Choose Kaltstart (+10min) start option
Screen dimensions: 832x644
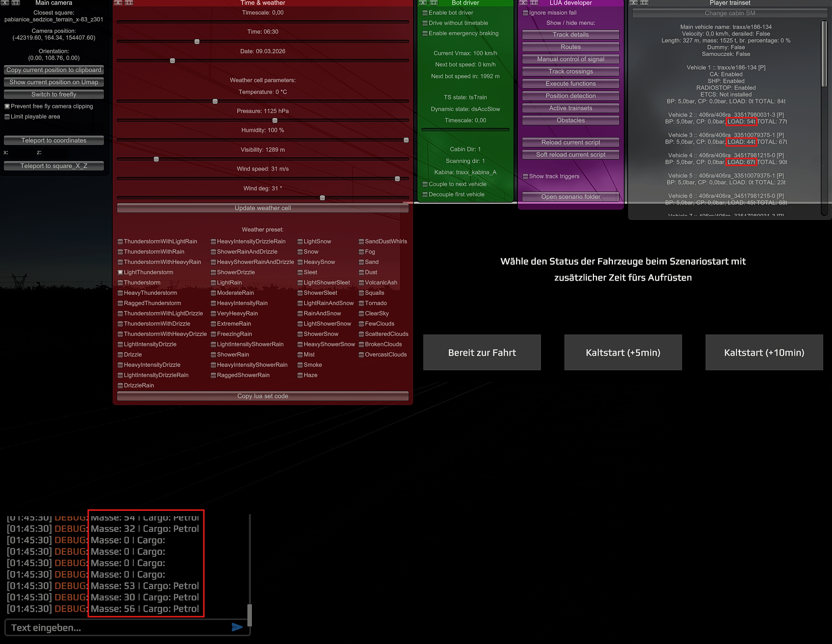[764, 353]
